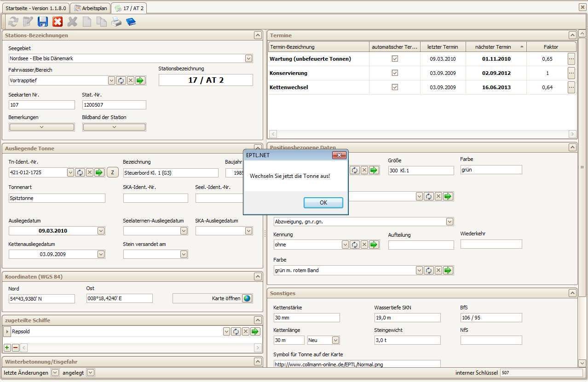The image size is (588, 382).
Task: Expand the Bemerkungen dropdown button
Action: pyautogui.click(x=41, y=127)
